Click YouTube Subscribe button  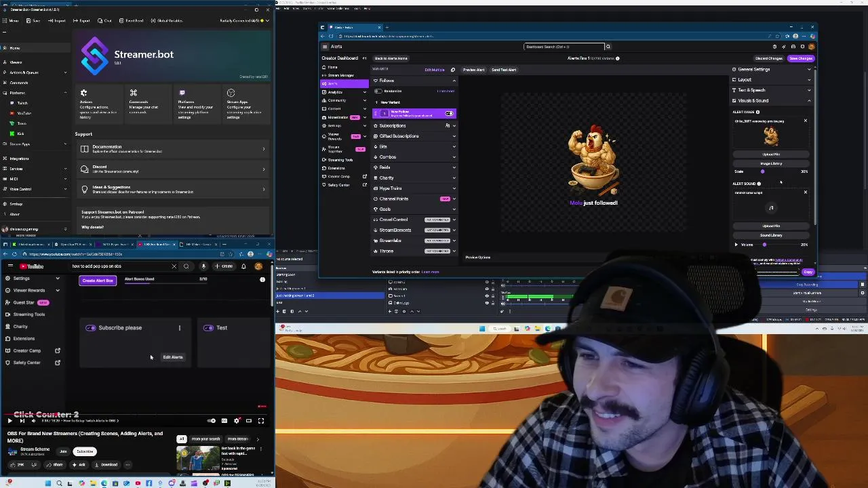(85, 451)
